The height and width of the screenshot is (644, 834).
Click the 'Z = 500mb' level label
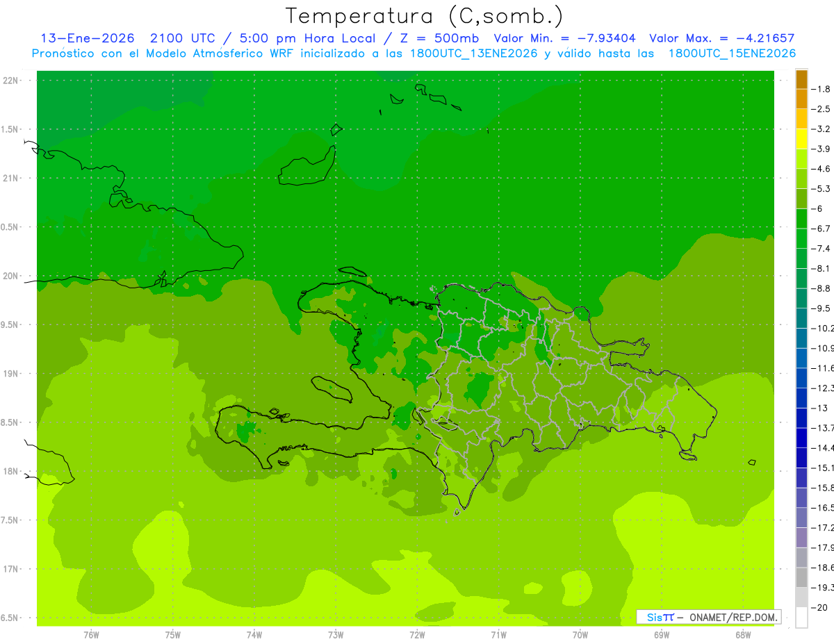[x=439, y=38]
